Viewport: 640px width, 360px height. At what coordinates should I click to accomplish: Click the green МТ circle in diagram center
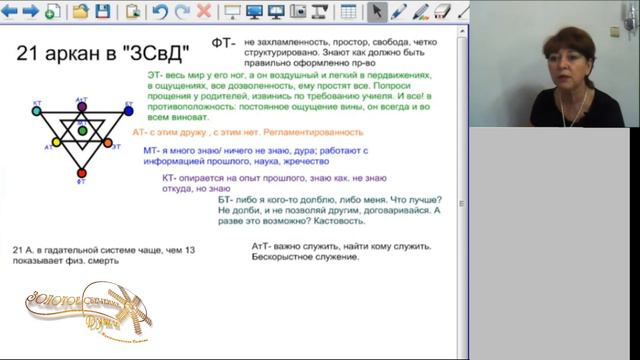82,131
